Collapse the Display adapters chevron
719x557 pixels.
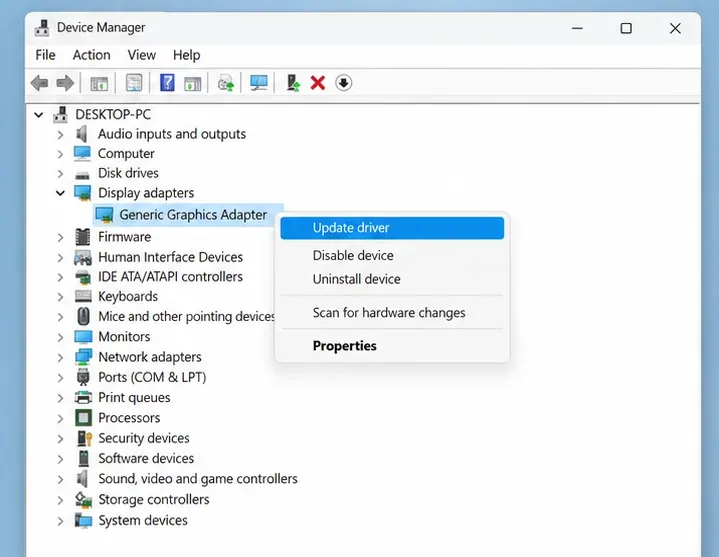coord(61,193)
